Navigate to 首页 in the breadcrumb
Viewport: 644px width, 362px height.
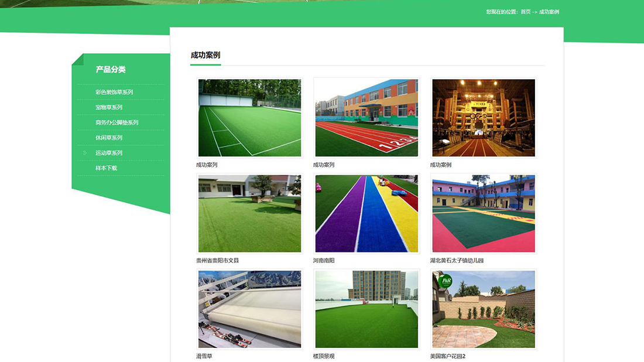point(525,12)
